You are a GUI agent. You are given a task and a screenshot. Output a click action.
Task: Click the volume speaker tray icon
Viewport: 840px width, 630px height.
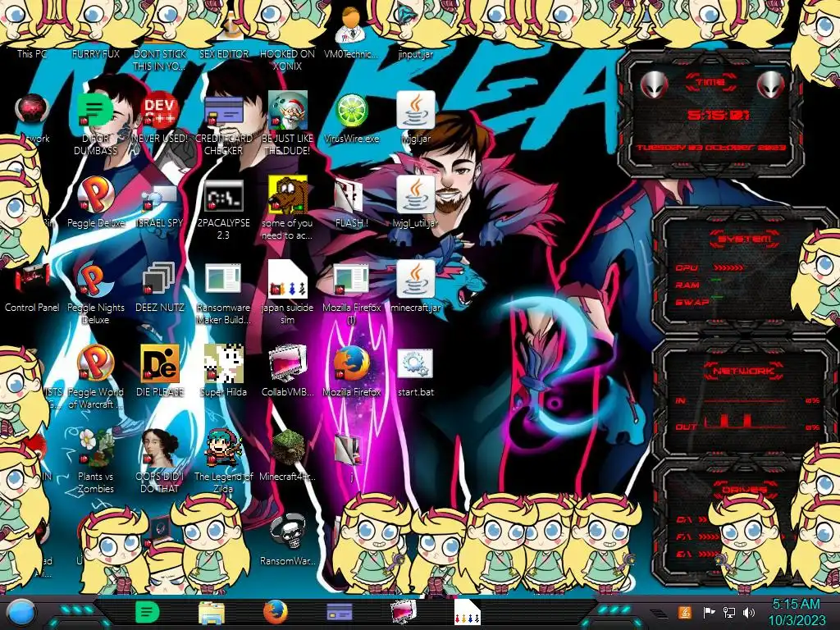coord(749,612)
